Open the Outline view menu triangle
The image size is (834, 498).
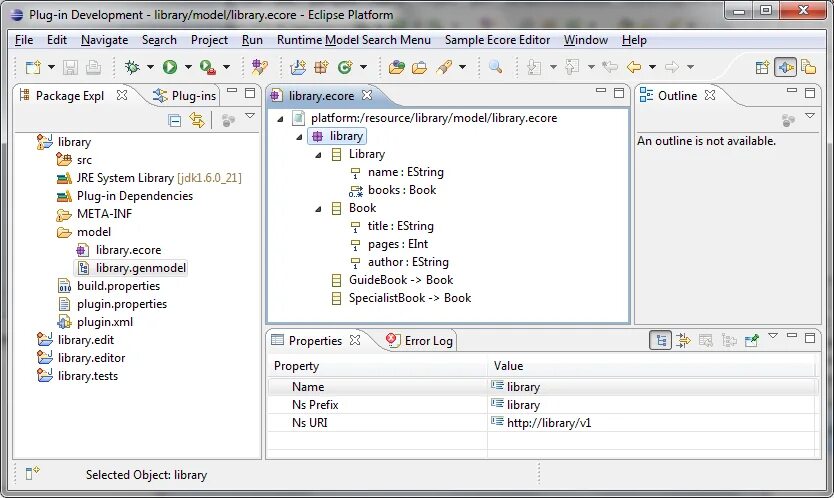click(810, 116)
